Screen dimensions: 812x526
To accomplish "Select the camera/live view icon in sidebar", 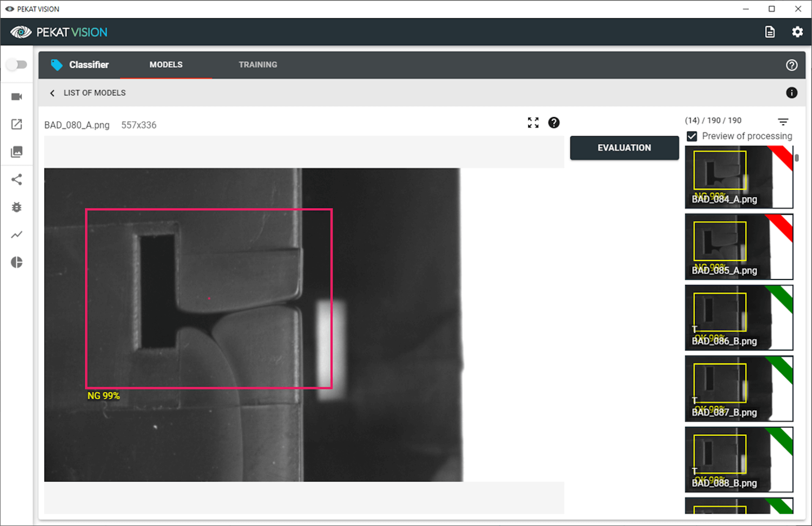I will 16,96.
